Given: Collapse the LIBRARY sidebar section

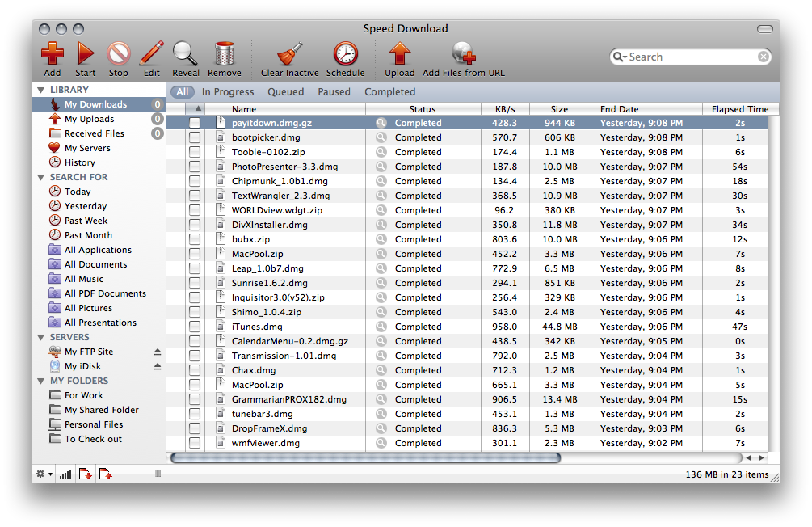Looking at the screenshot, I should click(x=40, y=91).
